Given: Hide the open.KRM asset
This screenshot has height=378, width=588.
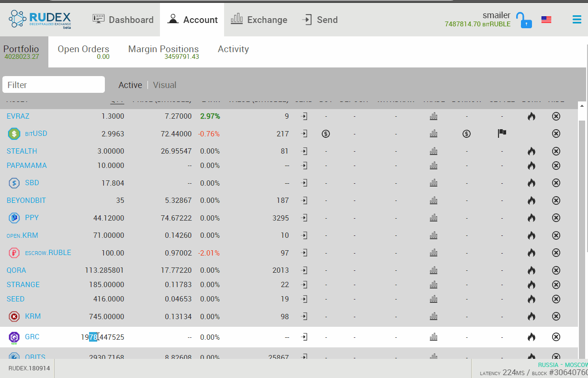Looking at the screenshot, I should coord(556,235).
